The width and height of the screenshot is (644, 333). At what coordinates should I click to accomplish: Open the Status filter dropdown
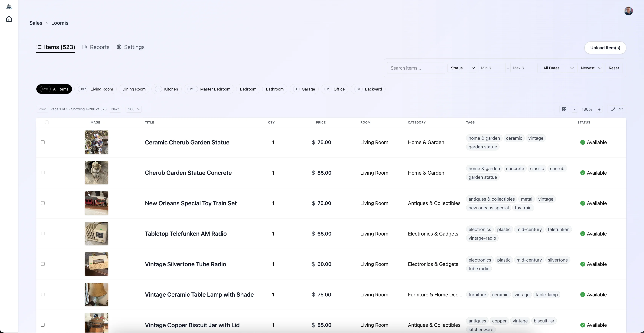(462, 68)
